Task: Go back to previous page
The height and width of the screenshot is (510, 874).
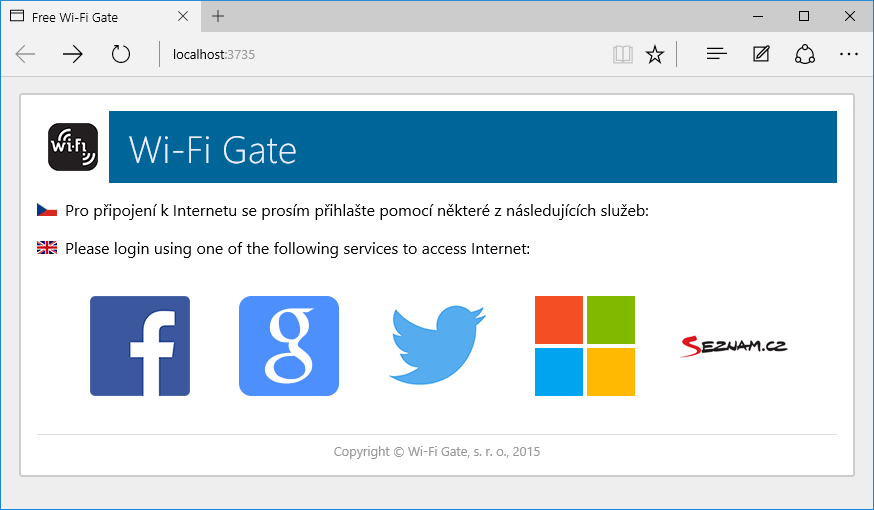Action: [25, 54]
